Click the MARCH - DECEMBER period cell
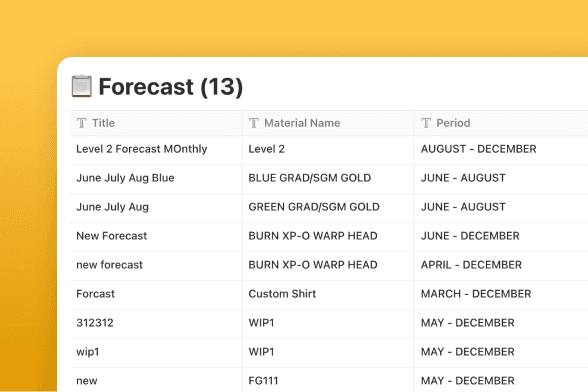This screenshot has width=588, height=392. point(501,294)
